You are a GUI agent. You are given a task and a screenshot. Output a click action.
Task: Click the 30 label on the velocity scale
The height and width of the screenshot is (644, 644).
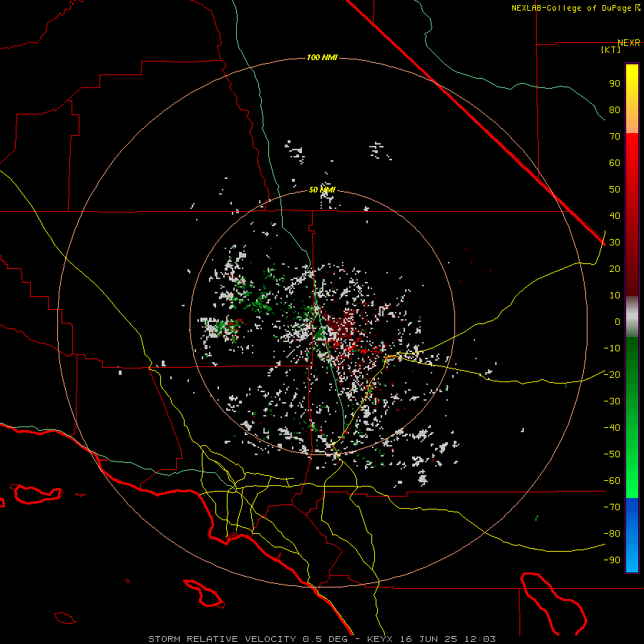(x=615, y=243)
